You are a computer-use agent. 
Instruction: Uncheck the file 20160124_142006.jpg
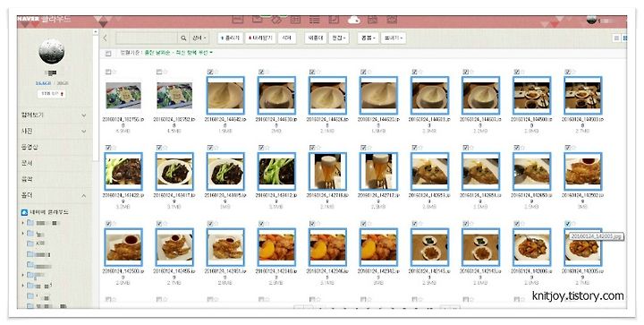coord(517,224)
